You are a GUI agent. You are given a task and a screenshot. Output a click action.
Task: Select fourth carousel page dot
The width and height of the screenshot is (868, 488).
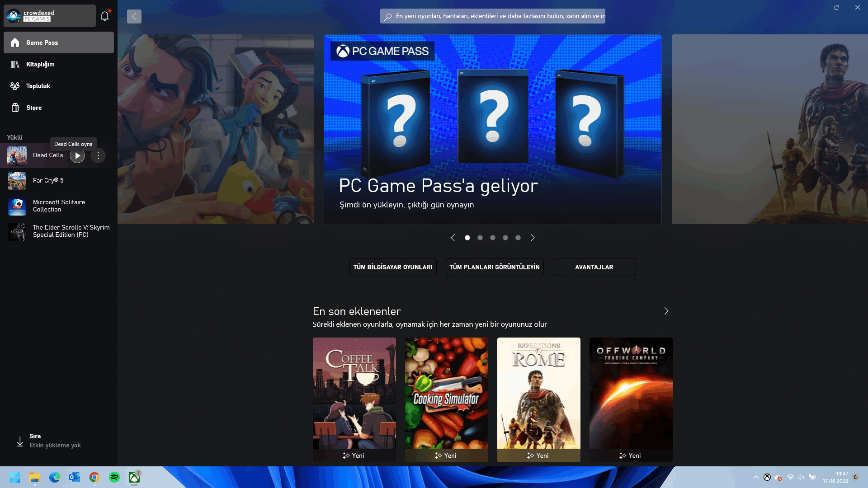pos(505,238)
